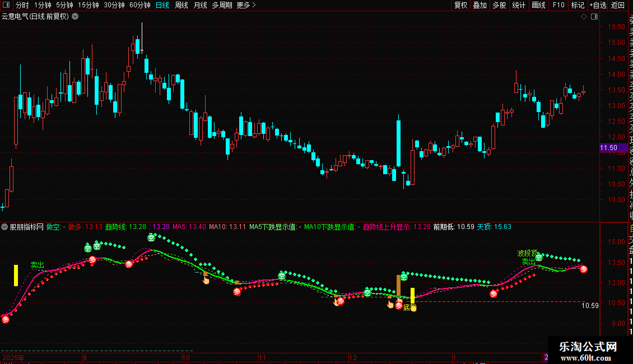Click the 底背 signal label

coord(409,307)
